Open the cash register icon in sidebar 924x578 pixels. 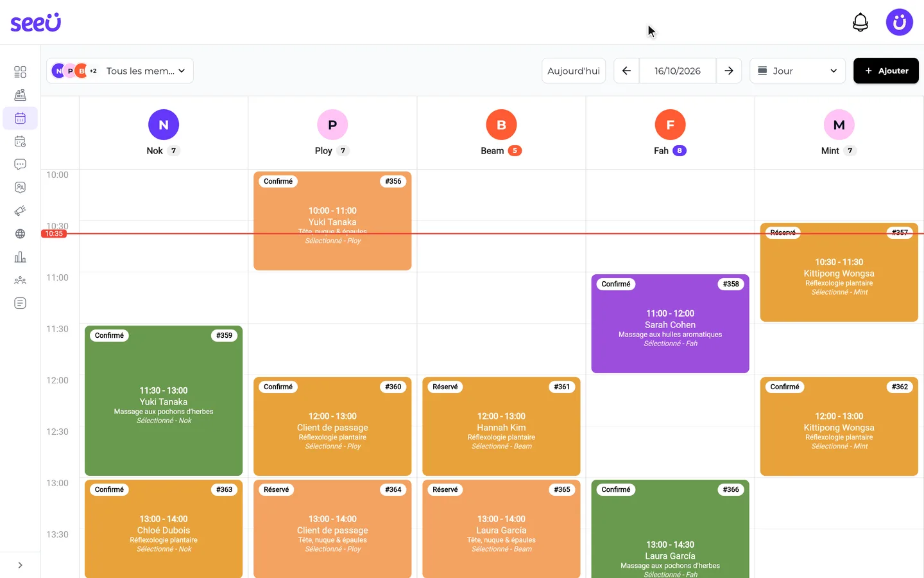[20, 95]
